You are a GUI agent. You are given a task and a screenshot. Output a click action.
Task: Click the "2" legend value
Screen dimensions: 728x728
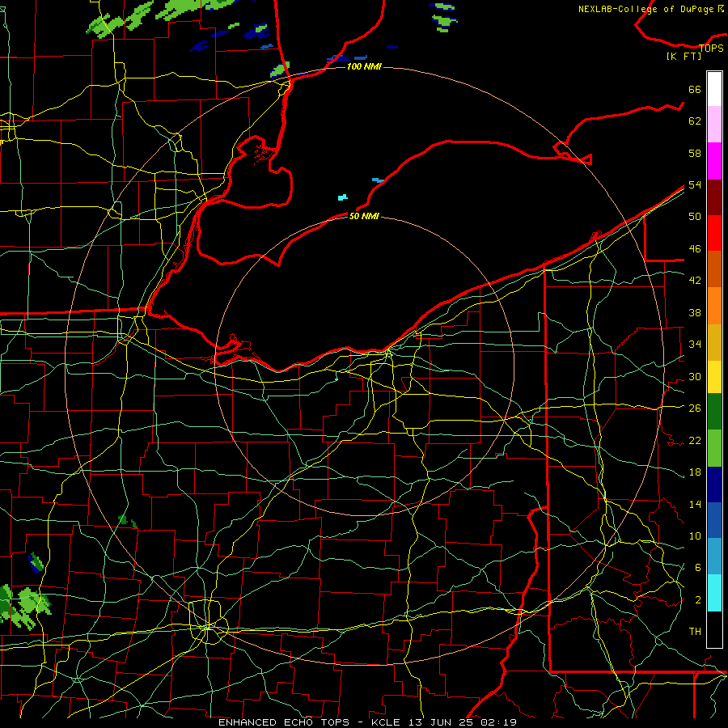(x=697, y=600)
